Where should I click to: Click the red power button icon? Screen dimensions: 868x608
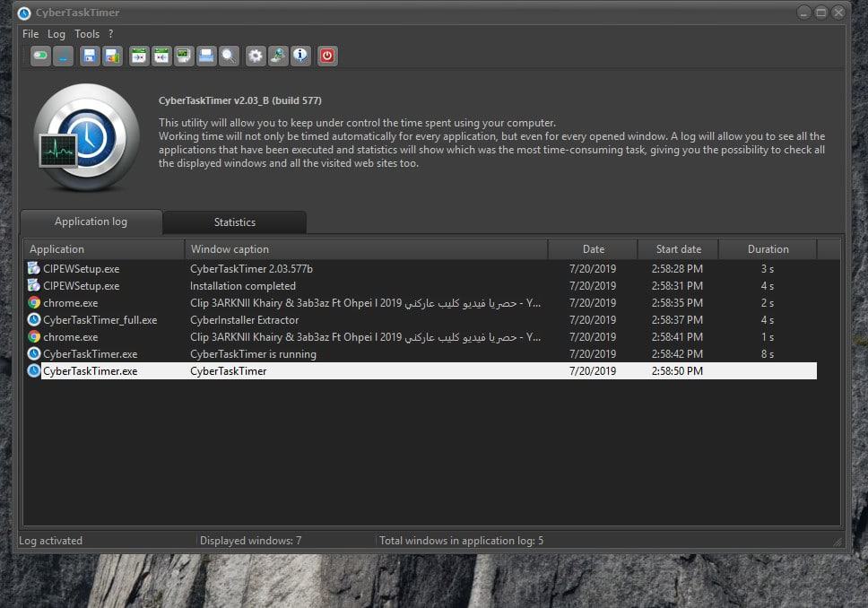327,56
